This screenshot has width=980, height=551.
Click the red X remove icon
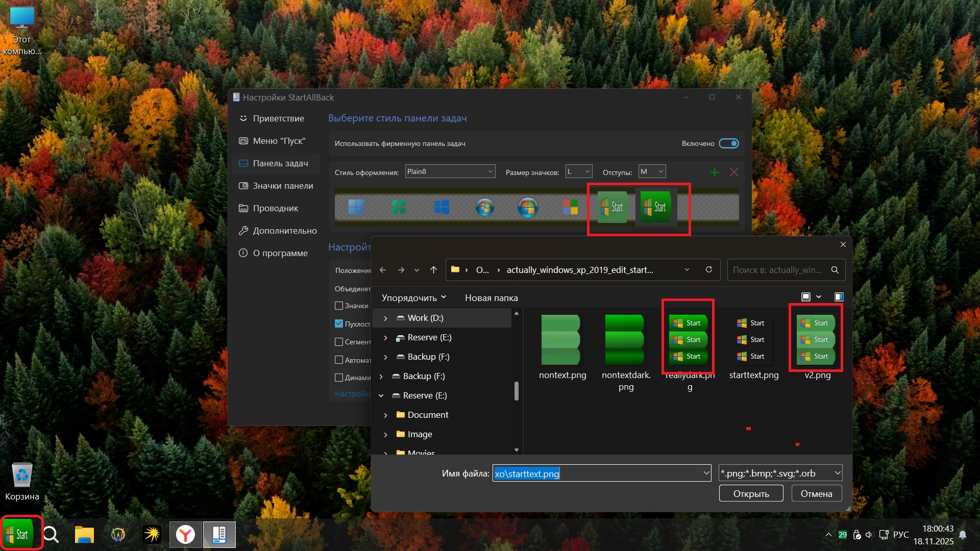click(734, 172)
